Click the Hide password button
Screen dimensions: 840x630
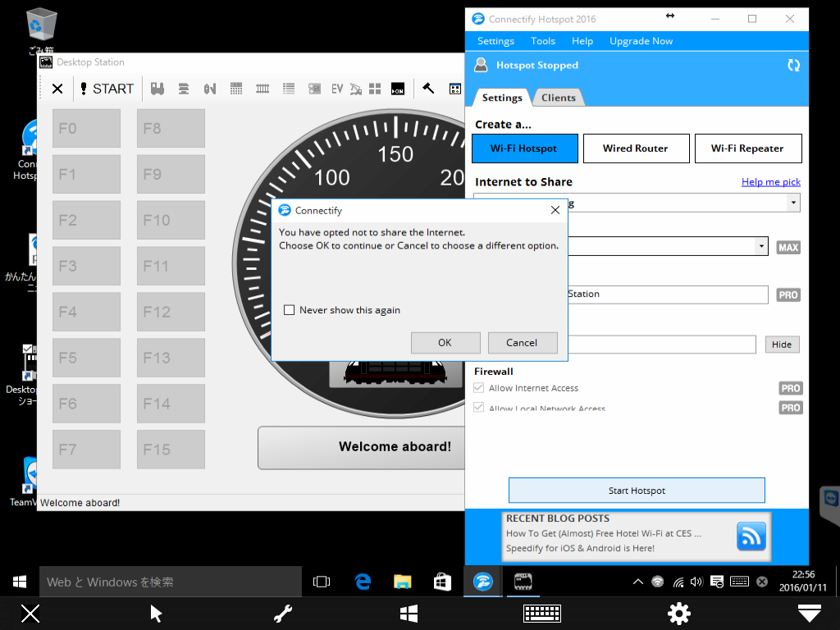point(782,345)
